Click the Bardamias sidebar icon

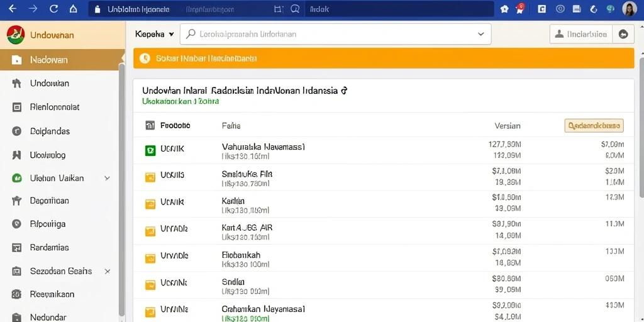(17, 248)
